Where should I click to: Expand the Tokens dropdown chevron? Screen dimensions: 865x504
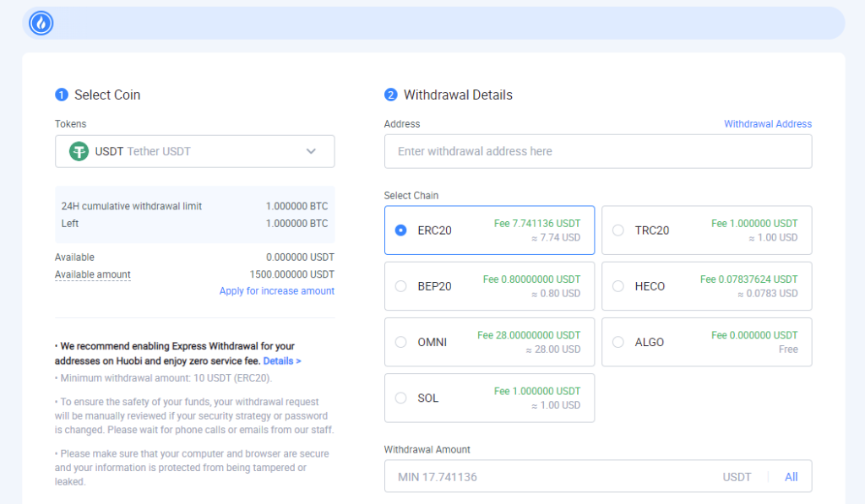(x=311, y=151)
